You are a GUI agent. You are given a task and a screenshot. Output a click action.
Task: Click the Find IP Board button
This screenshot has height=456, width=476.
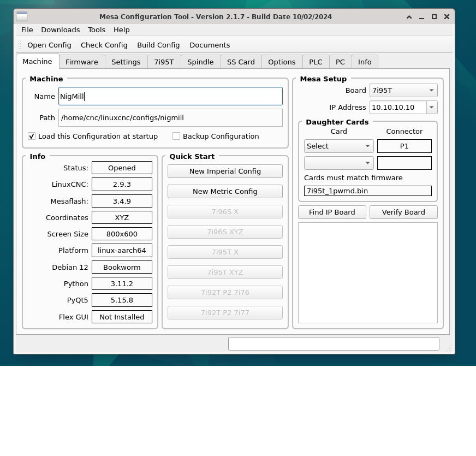coord(332,212)
